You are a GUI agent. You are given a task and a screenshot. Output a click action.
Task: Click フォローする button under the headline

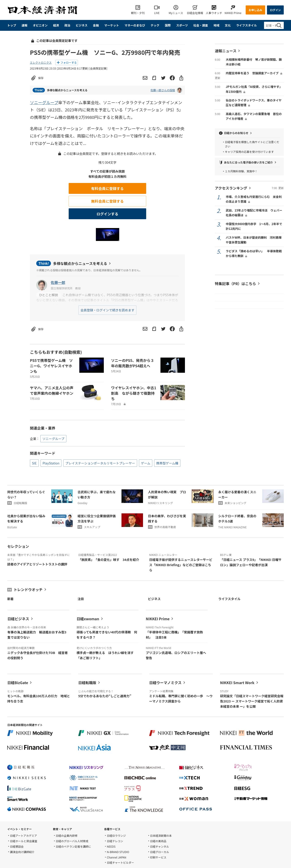[66, 62]
